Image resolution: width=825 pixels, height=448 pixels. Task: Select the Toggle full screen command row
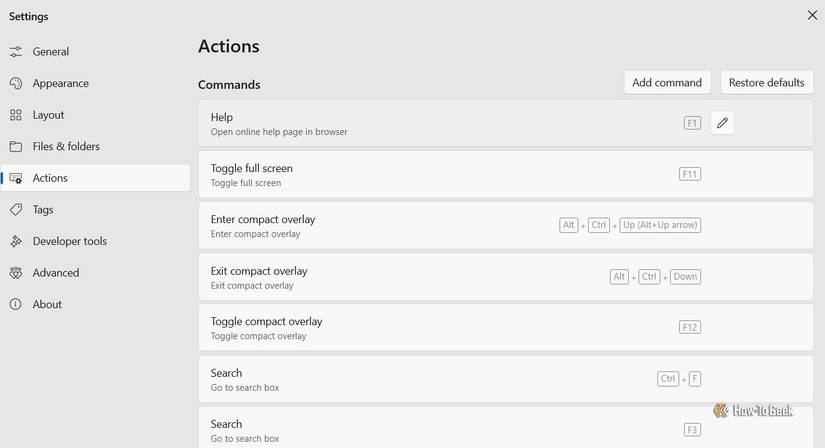click(x=506, y=175)
